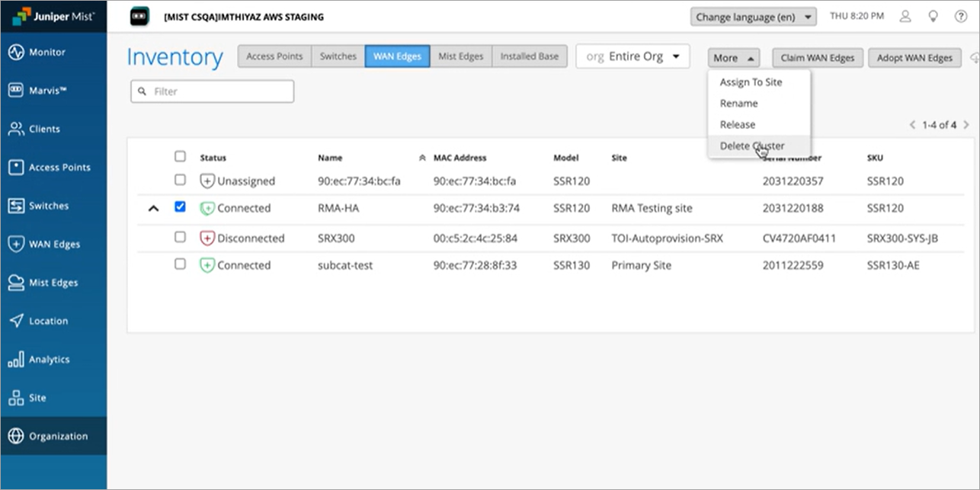The height and width of the screenshot is (490, 980).
Task: Sort by the Status column header
Action: click(x=213, y=158)
